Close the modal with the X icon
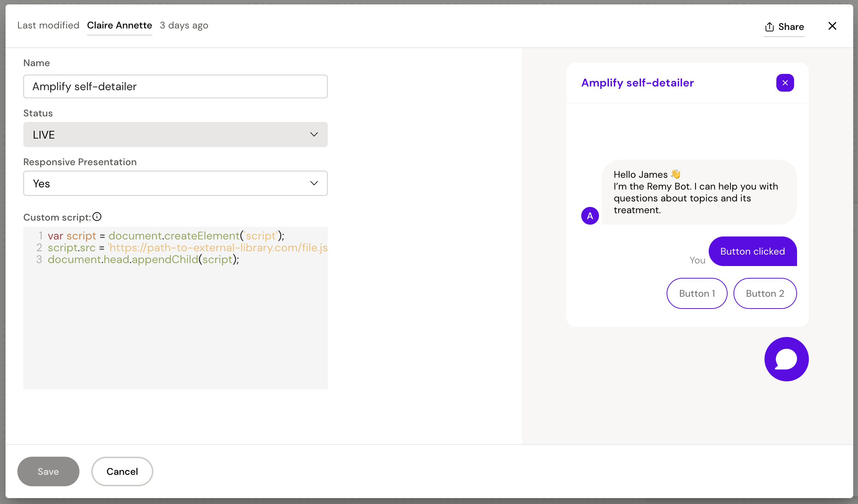Screen dimensions: 858x504 (x=832, y=26)
